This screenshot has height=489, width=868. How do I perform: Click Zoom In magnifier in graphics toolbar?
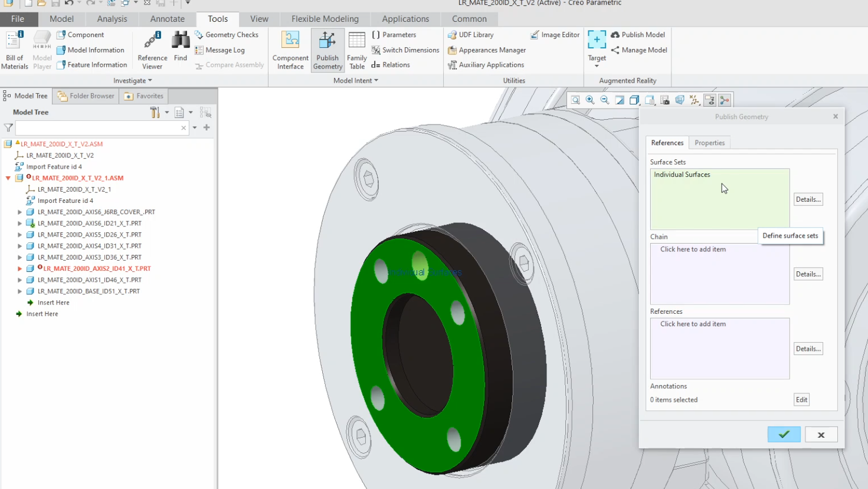[x=590, y=100]
